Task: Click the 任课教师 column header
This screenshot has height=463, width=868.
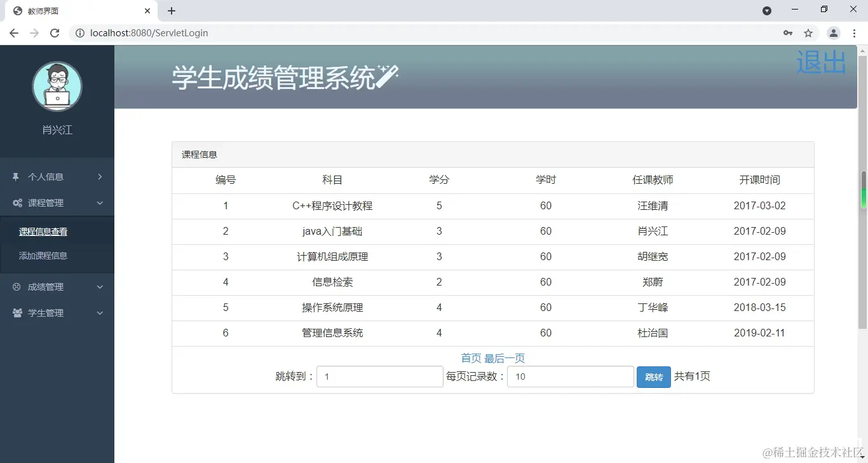Action: tap(653, 180)
